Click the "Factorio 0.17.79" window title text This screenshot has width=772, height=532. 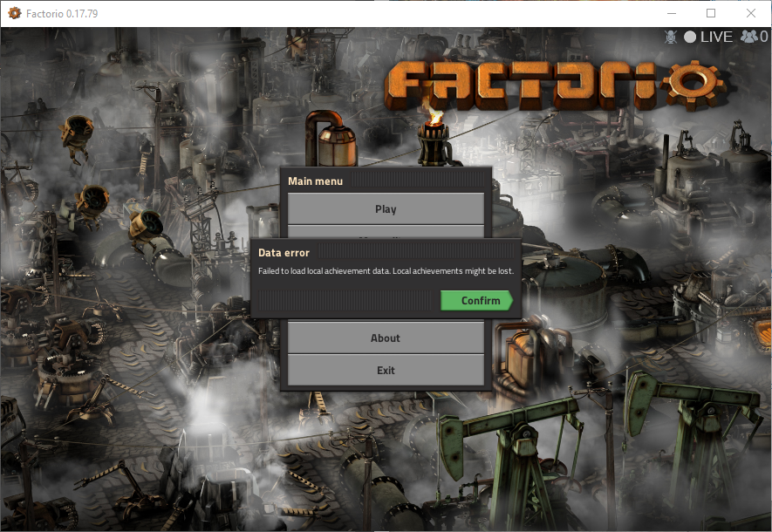tap(62, 14)
